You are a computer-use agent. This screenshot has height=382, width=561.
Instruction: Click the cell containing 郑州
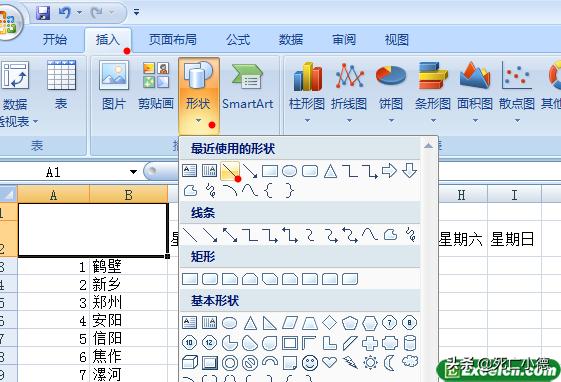(x=128, y=302)
